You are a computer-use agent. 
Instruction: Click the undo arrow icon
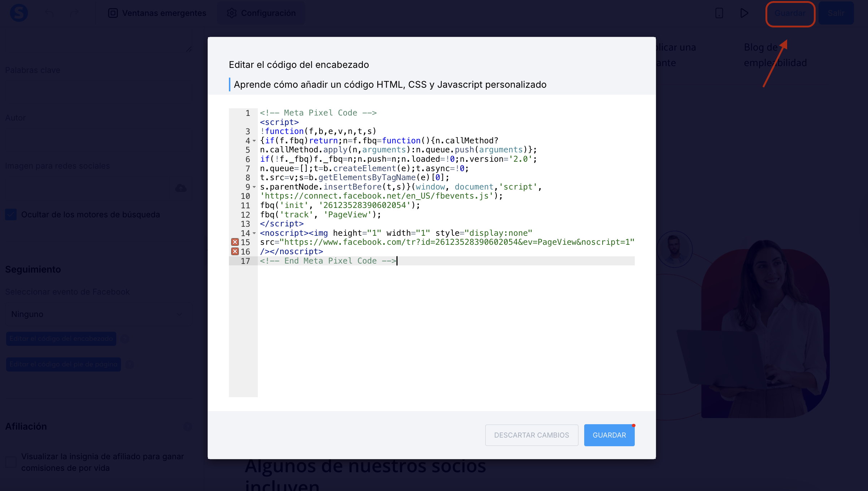(49, 13)
